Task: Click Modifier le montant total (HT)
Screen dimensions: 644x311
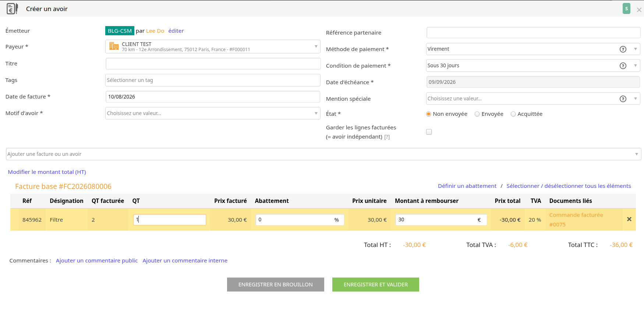Action: coord(47,172)
